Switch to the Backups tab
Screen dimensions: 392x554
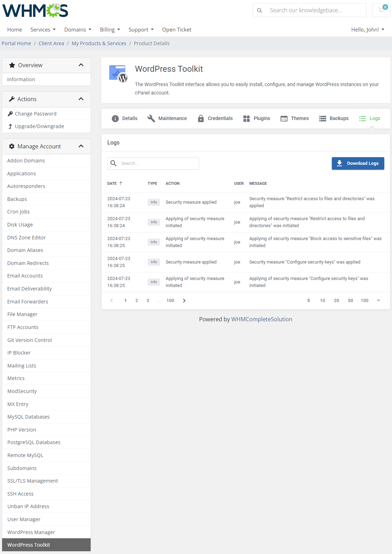tap(334, 119)
